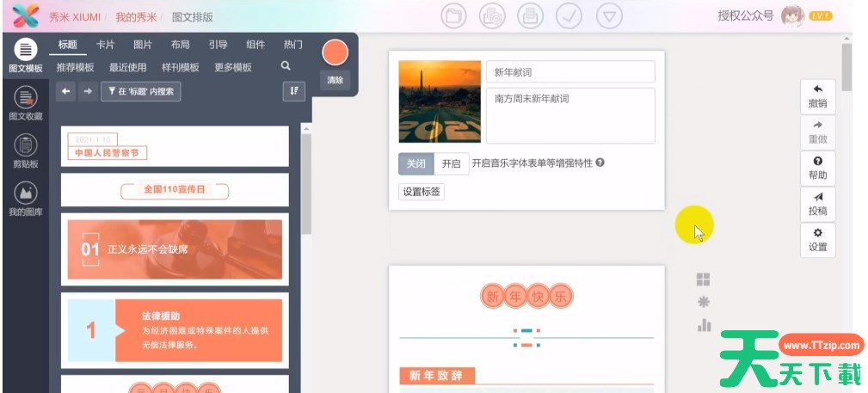Expand the down-triangle menu in top toolbar

[609, 15]
